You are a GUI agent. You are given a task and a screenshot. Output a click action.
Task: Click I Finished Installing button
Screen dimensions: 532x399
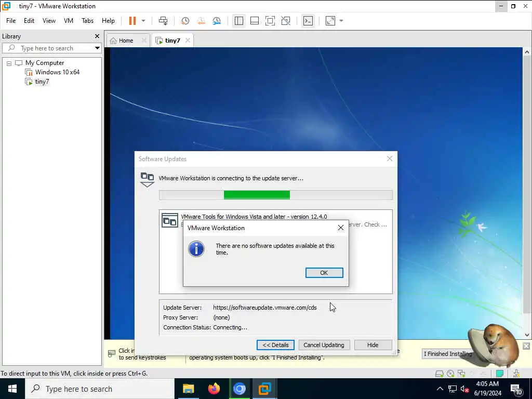pos(447,354)
